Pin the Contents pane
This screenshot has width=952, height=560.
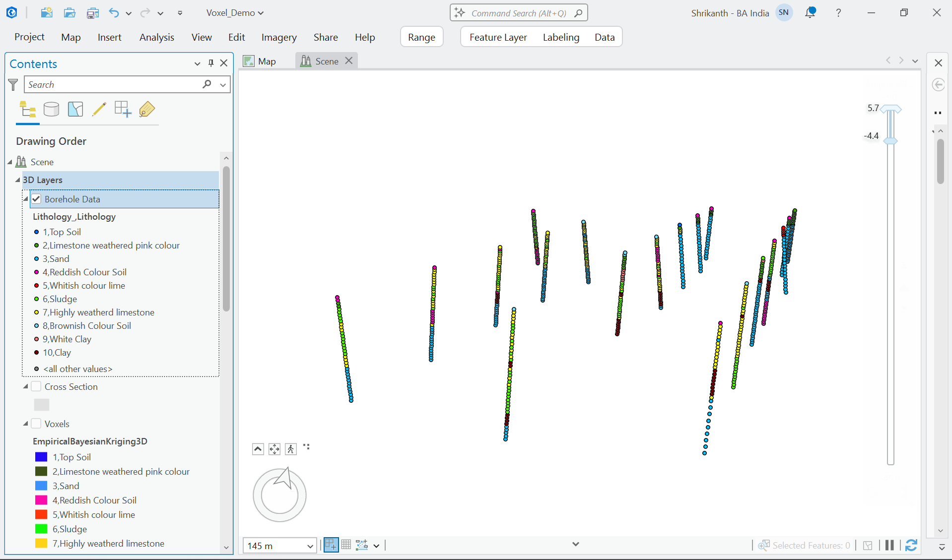211,63
